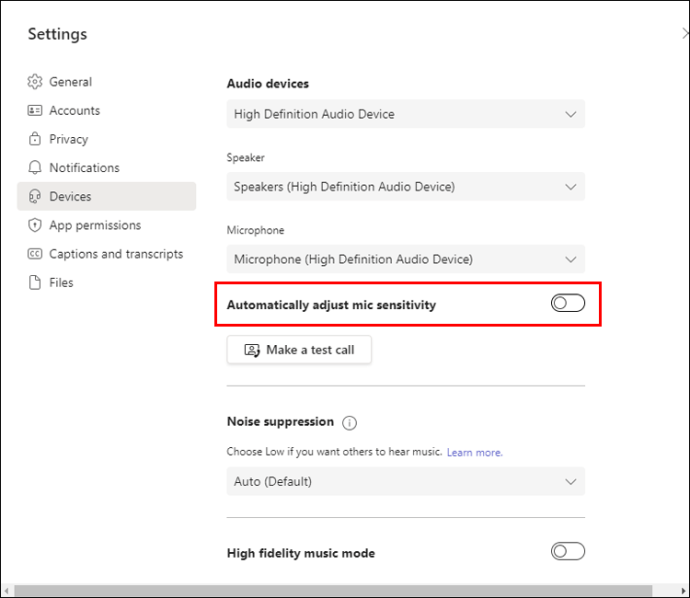Select the Devices settings section
690x598 pixels.
click(x=106, y=196)
